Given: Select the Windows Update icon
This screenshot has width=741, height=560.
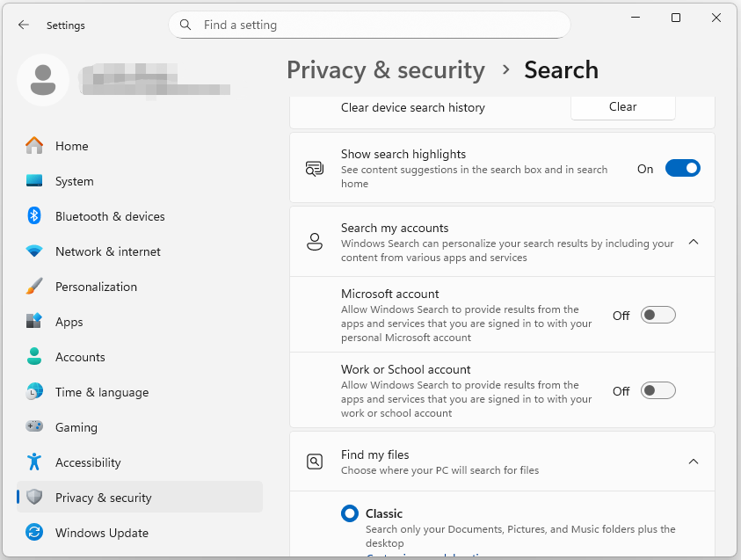Looking at the screenshot, I should tap(34, 533).
